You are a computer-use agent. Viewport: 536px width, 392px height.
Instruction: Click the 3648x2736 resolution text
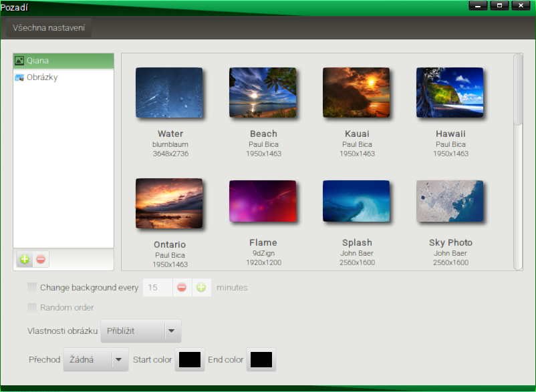click(170, 154)
